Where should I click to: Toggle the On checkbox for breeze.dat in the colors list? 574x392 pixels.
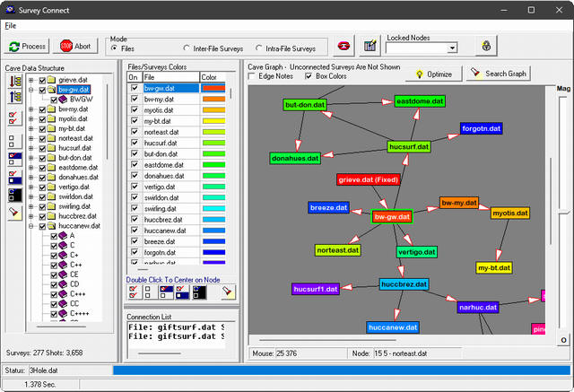(x=135, y=241)
